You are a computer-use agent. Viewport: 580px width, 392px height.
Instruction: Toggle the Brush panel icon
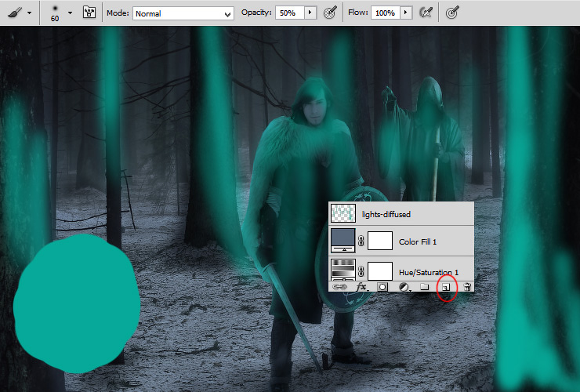coord(89,13)
